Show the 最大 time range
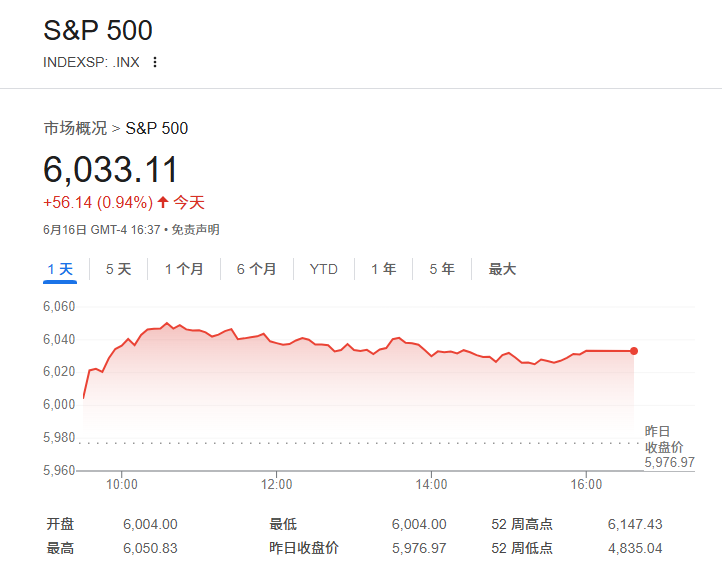 pos(502,269)
